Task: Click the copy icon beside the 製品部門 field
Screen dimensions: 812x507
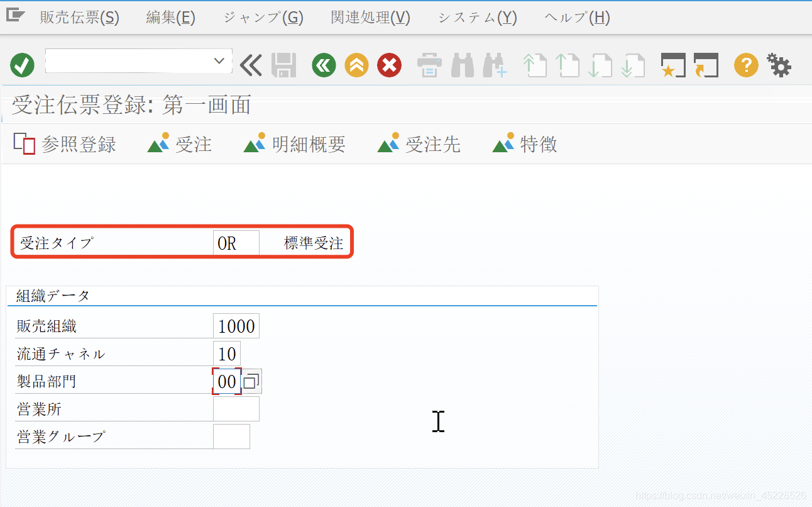Action: (251, 381)
